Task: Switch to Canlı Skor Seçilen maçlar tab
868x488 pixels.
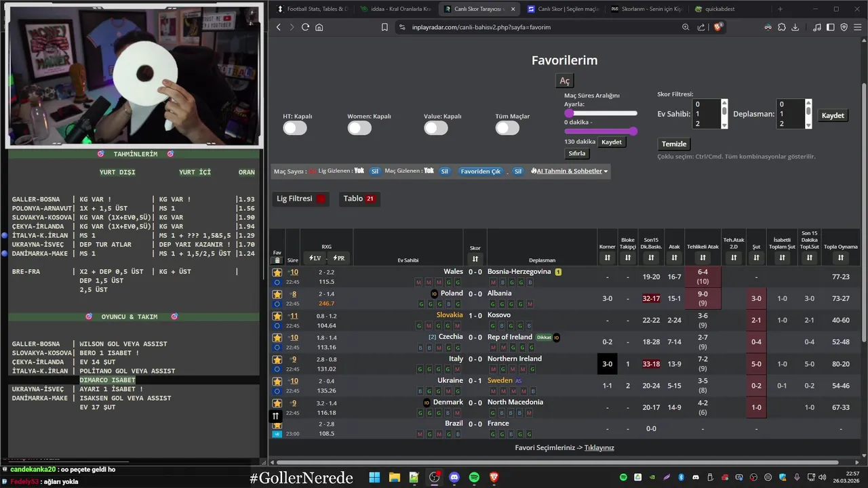Action: click(x=562, y=9)
